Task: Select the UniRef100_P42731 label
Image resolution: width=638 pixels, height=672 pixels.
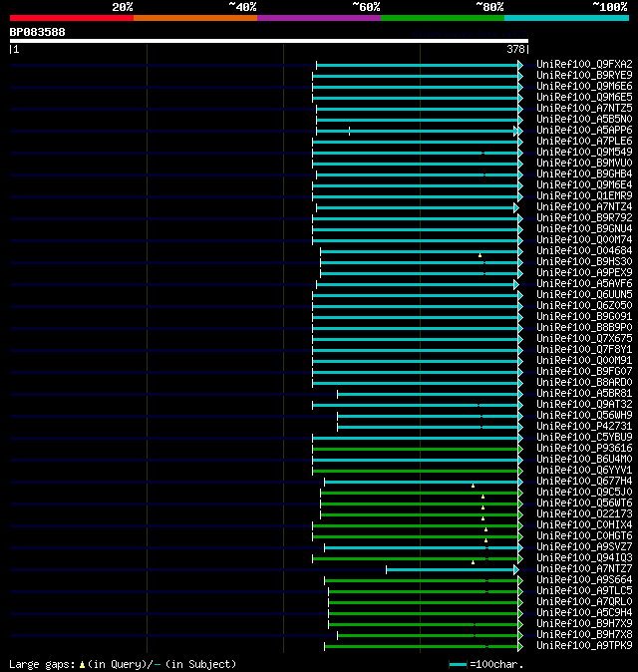Action: coord(584,427)
